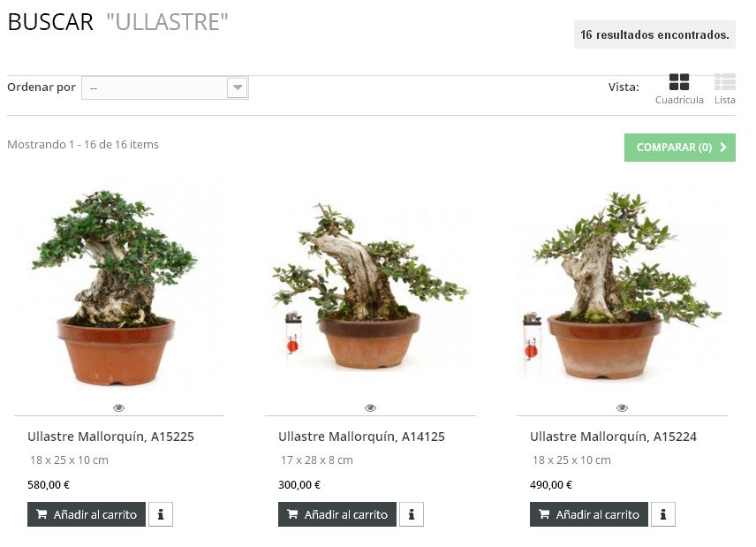Add Ullastre A15225 to cart

pyautogui.click(x=87, y=514)
